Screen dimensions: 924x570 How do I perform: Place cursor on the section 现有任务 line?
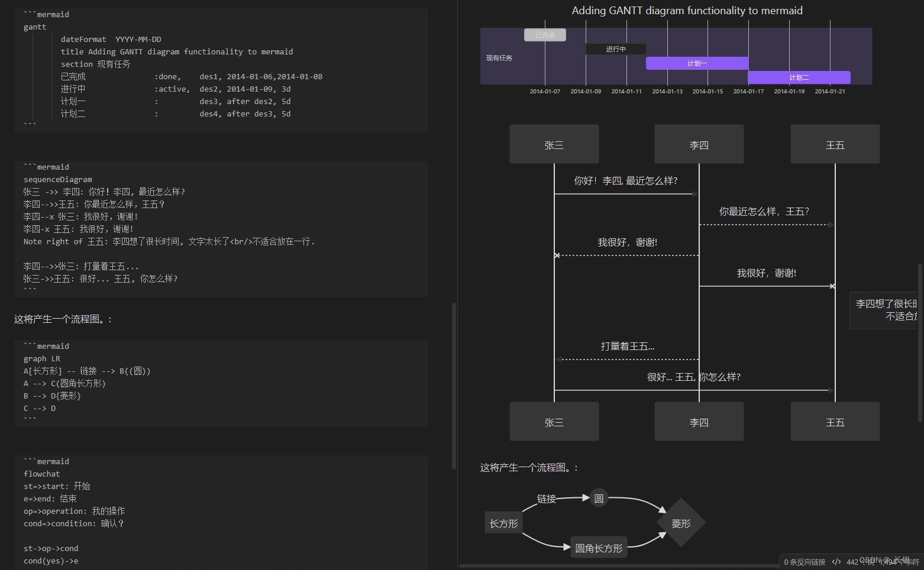(95, 64)
